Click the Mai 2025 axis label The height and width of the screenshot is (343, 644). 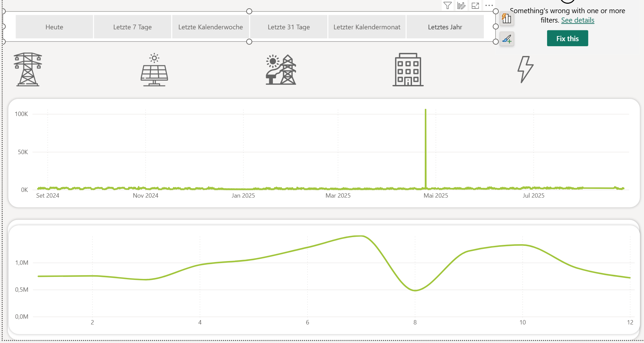(436, 196)
